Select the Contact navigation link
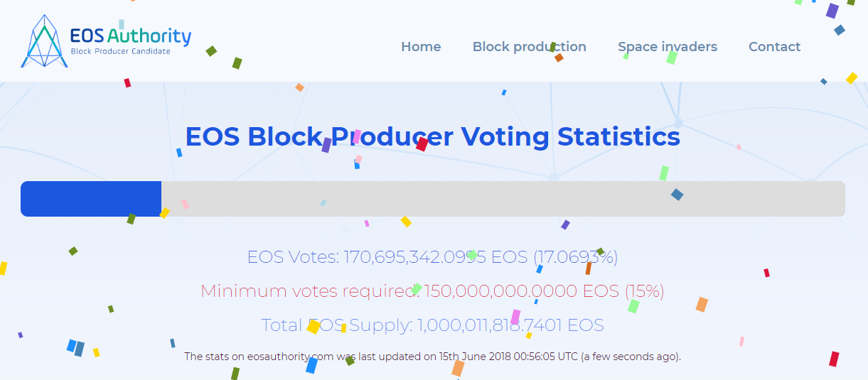The height and width of the screenshot is (380, 868). click(774, 47)
